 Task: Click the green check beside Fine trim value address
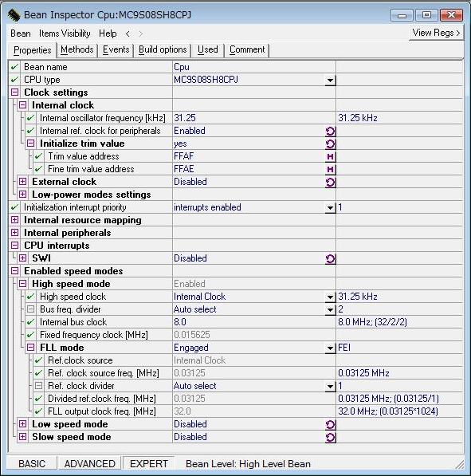(x=38, y=169)
